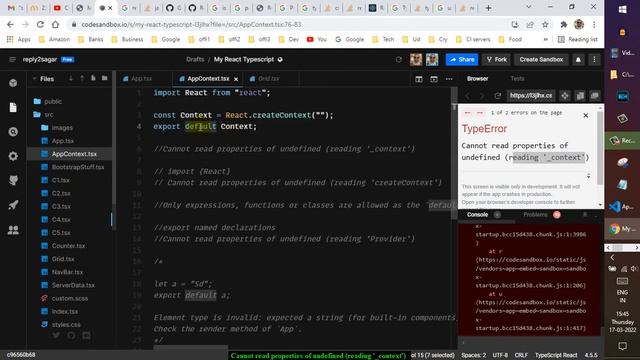Click the toggle preview layout icon
The width and height of the screenshot is (640, 360).
434,79
